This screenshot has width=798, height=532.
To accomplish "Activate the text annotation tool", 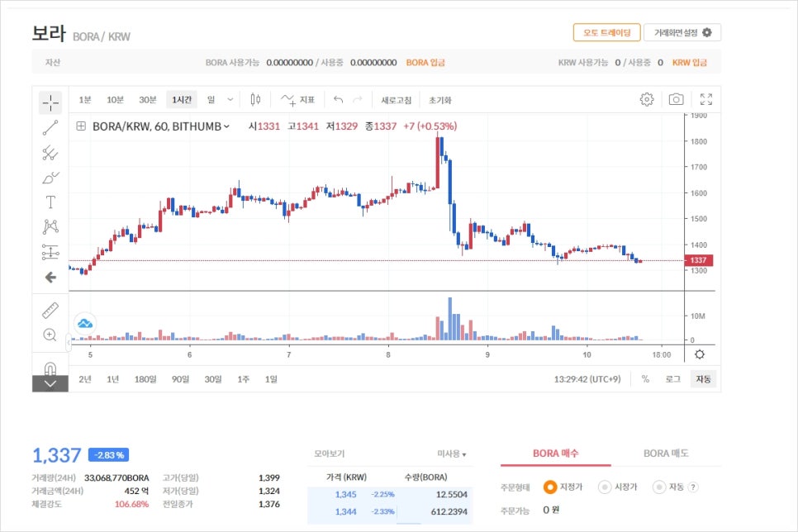I will point(50,202).
